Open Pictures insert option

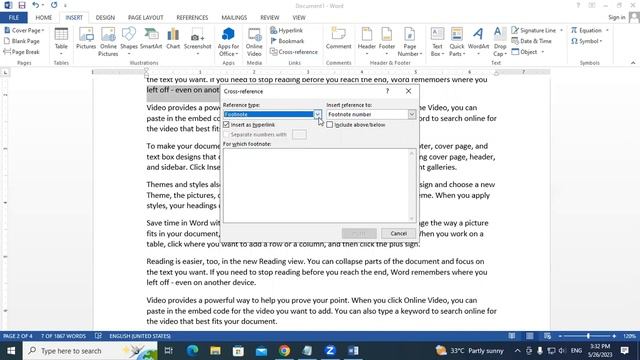tap(86, 39)
